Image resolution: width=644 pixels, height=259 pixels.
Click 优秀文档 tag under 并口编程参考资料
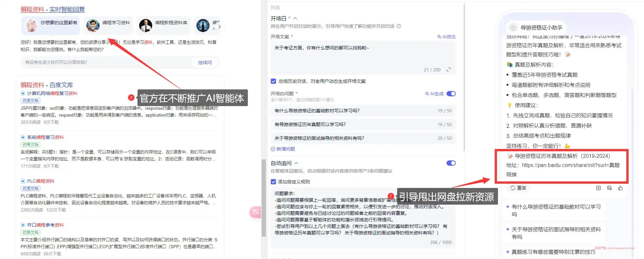[30, 232]
